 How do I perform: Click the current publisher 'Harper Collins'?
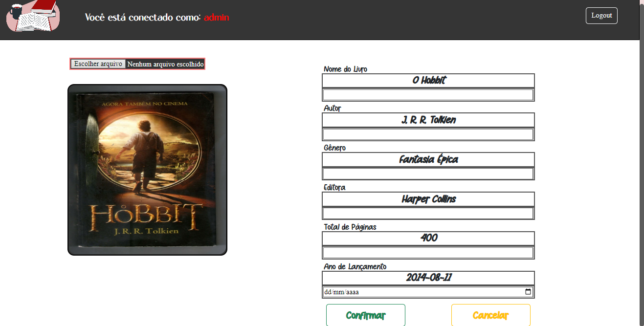pyautogui.click(x=429, y=199)
